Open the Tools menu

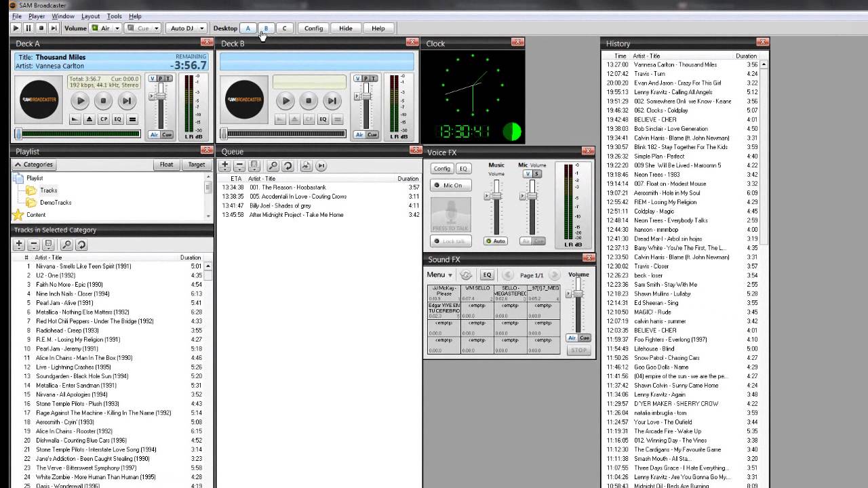[115, 16]
